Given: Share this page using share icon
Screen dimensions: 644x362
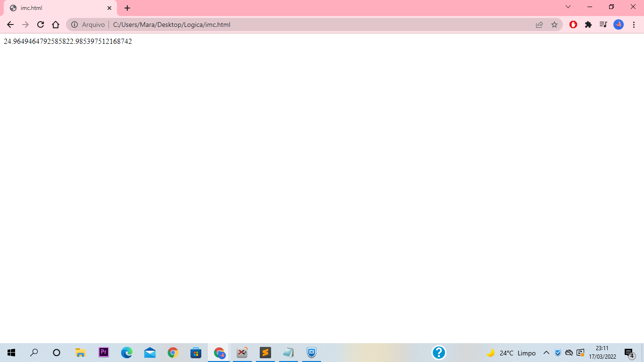Looking at the screenshot, I should (x=539, y=25).
